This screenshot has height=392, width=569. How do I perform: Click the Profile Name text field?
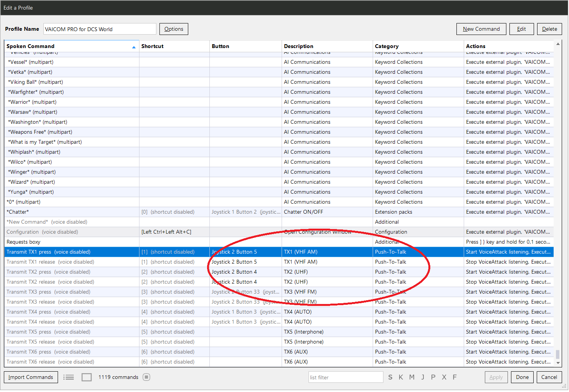100,29
